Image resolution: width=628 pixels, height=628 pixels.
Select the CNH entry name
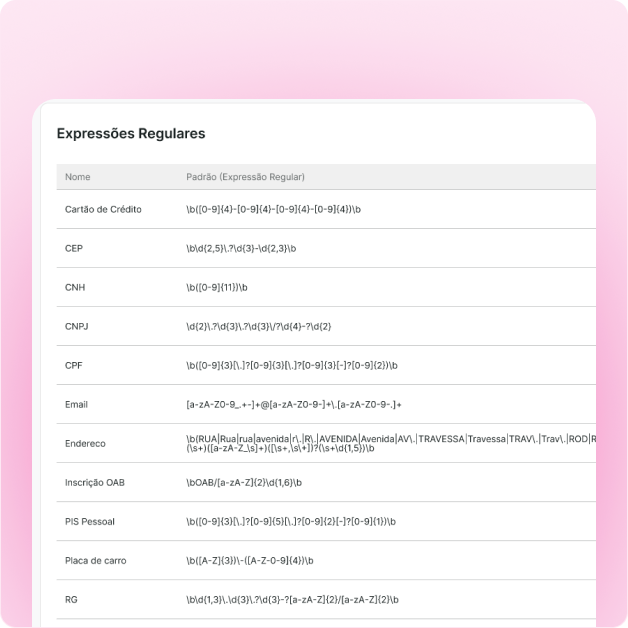75,287
